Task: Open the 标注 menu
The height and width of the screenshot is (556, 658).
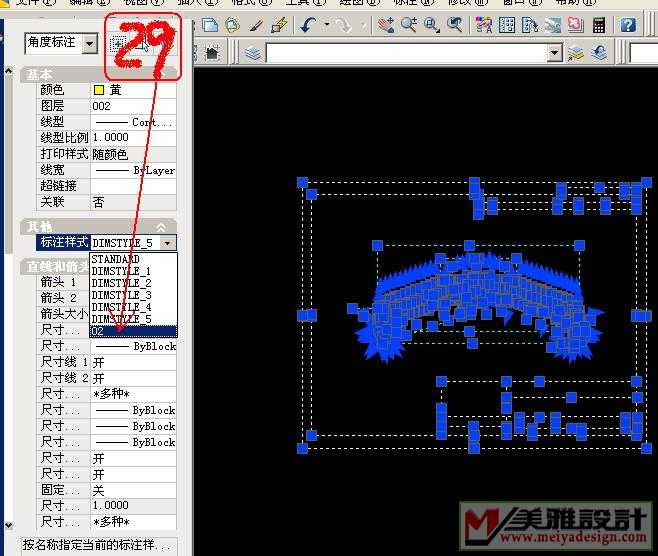Action: 413,2
